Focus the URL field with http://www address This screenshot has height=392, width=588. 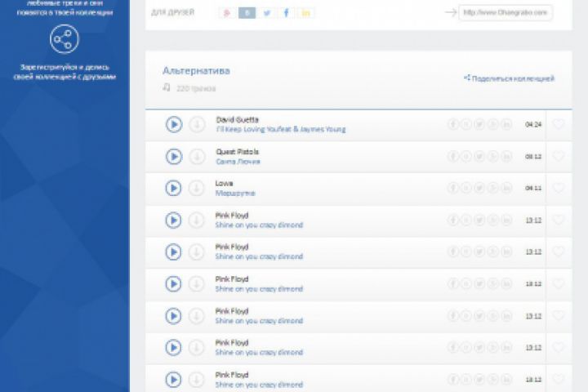[506, 12]
